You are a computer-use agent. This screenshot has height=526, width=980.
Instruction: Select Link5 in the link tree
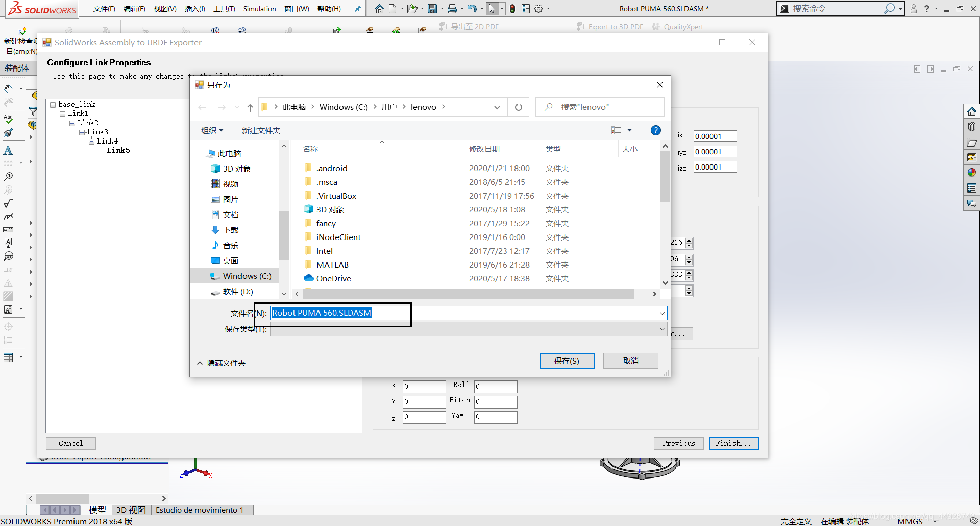coord(118,150)
